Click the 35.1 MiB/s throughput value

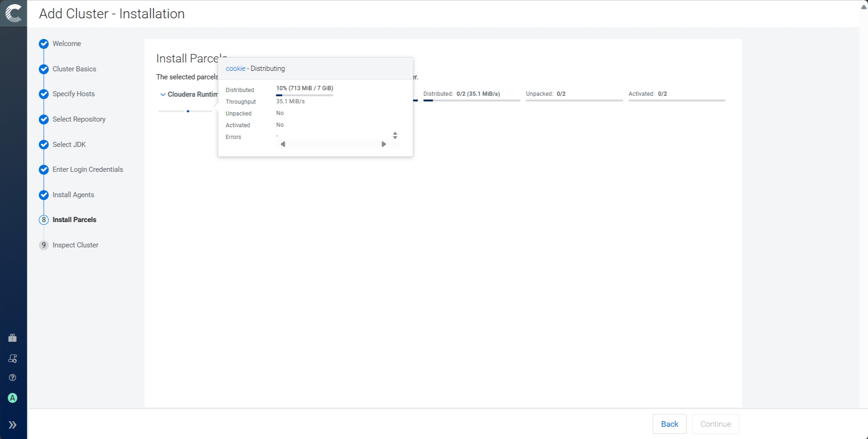pyautogui.click(x=290, y=101)
